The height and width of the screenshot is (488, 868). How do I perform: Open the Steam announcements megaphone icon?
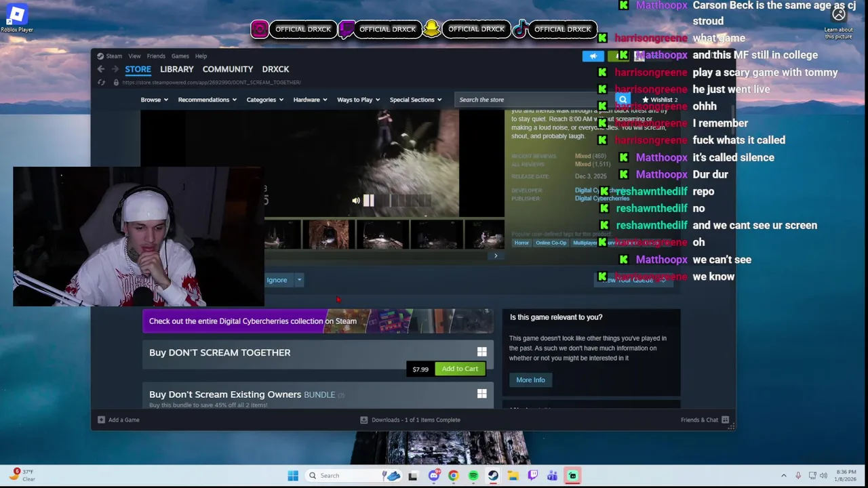coord(593,56)
